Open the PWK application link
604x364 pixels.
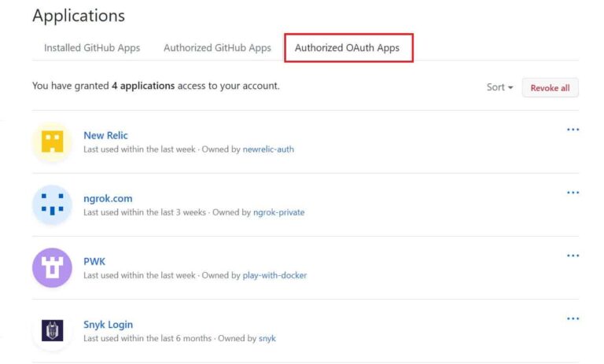(x=94, y=262)
